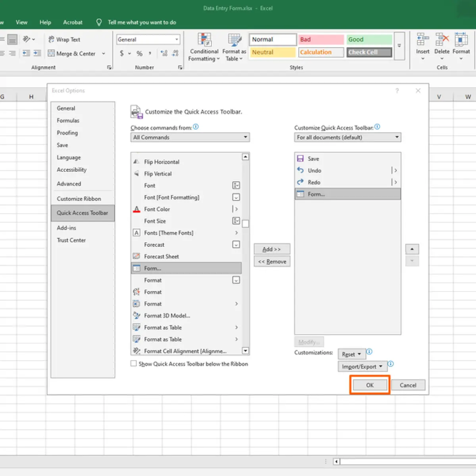This screenshot has height=476, width=476.
Task: Select Undo in the toolbar list
Action: pyautogui.click(x=347, y=171)
